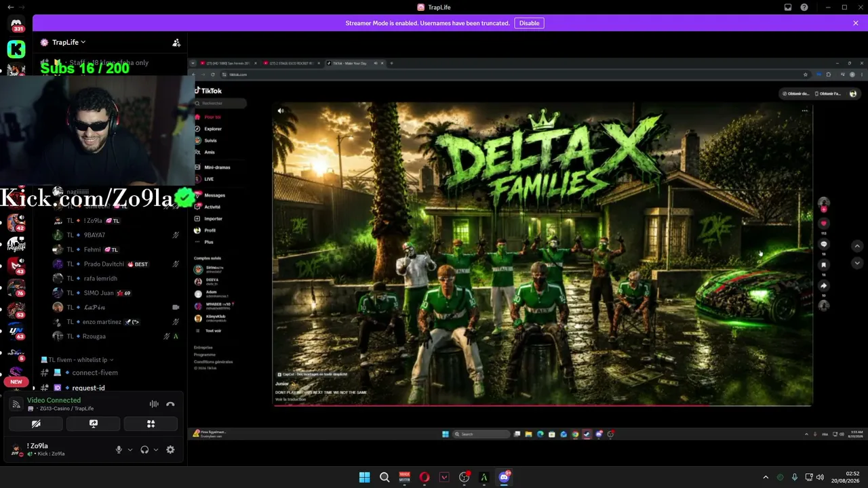Go to the next TikTok video arrow

[x=857, y=263]
